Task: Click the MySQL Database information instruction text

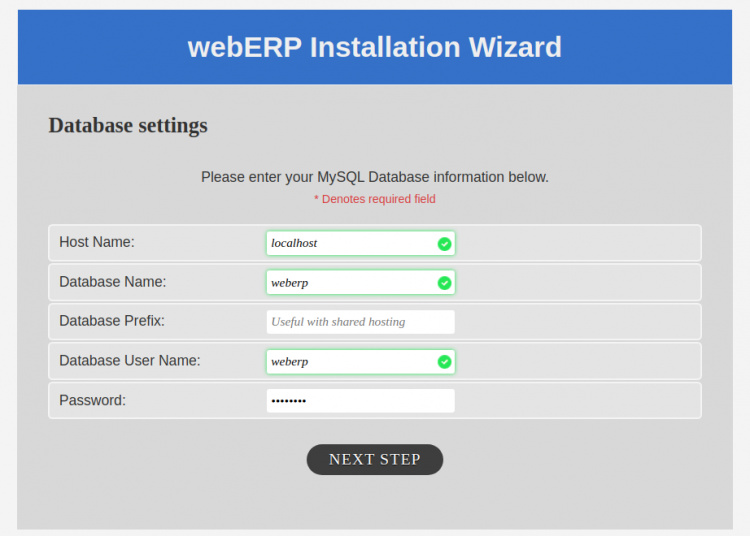Action: coord(374,177)
